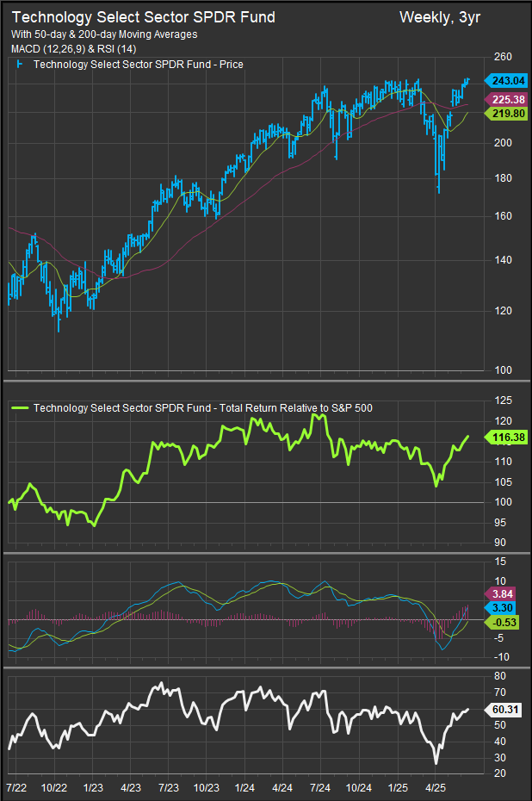Click the 4/24 date label on x-axis
Viewport: 532px width, 801px height.
tap(282, 787)
